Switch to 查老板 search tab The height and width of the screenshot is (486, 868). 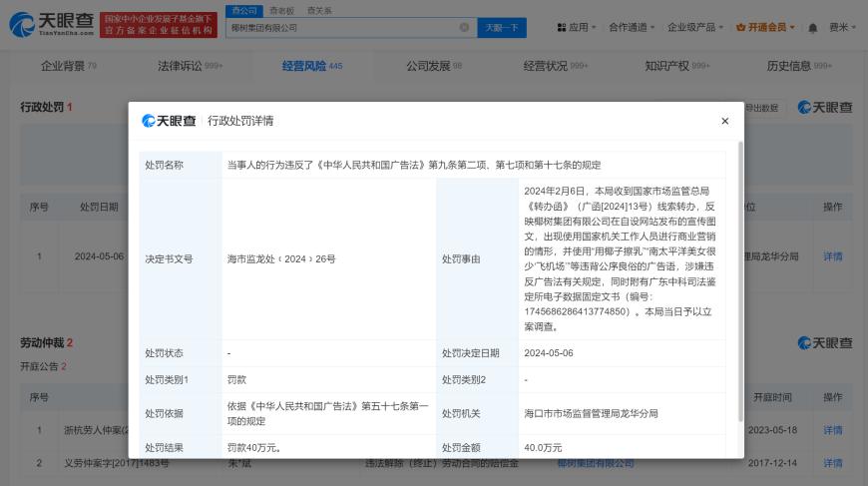click(281, 11)
